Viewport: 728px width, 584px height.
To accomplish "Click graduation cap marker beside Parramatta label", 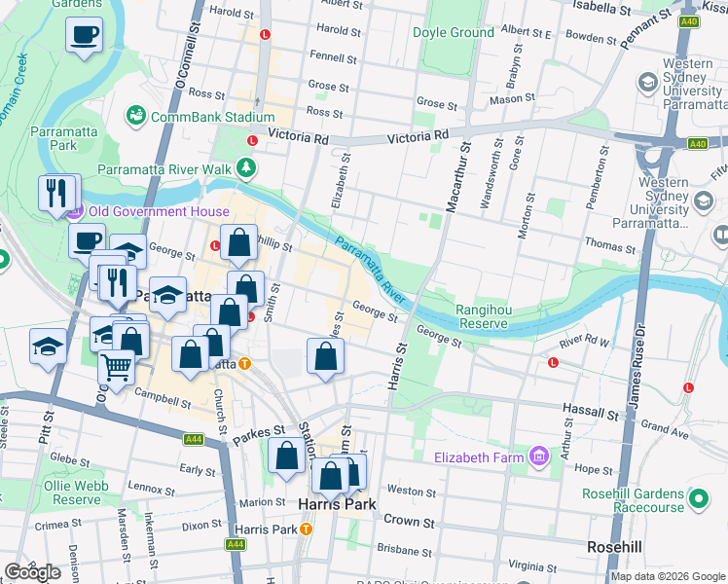I will (x=167, y=296).
